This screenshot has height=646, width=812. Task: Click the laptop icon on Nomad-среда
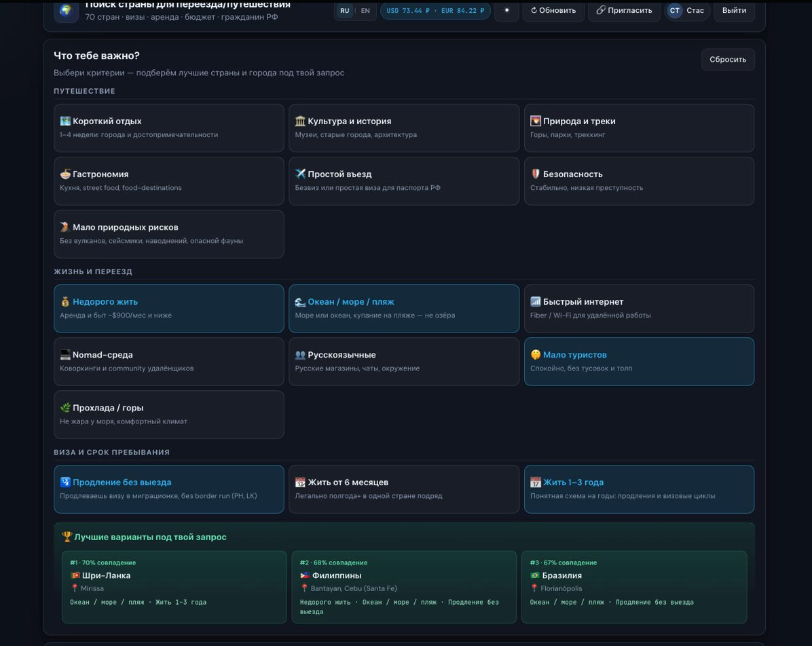[65, 355]
